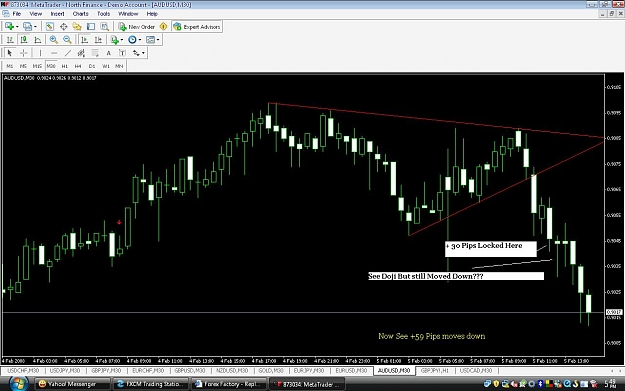Select the M30 timeframe button
Image resolution: width=625 pixels, height=391 pixels.
point(51,66)
